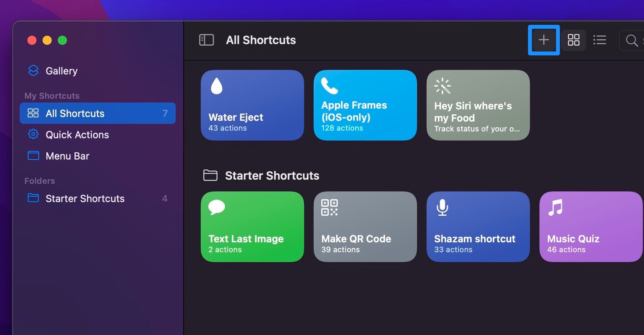Open the Music Quiz shortcut
The height and width of the screenshot is (335, 644).
pos(591,227)
